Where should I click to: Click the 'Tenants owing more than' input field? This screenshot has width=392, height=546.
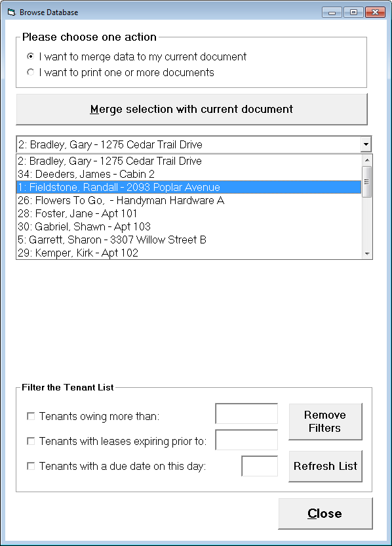click(246, 414)
